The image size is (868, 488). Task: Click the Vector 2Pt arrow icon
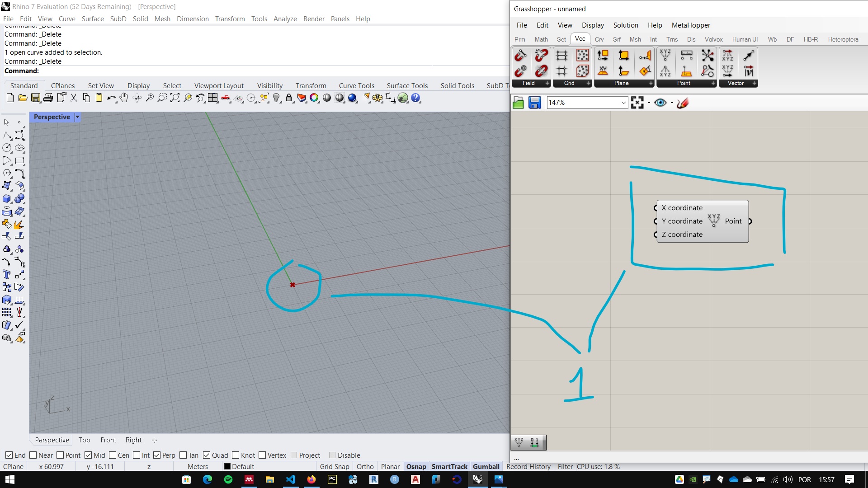(x=749, y=56)
